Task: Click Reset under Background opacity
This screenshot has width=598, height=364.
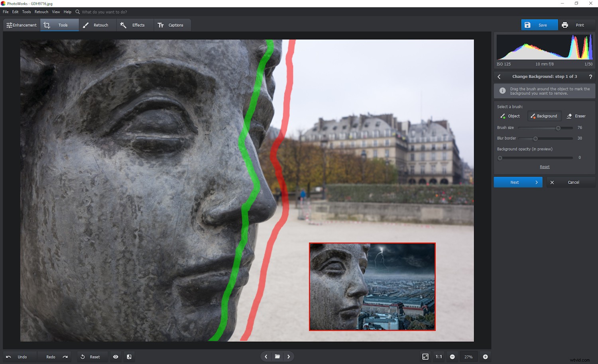Action: coord(545,166)
